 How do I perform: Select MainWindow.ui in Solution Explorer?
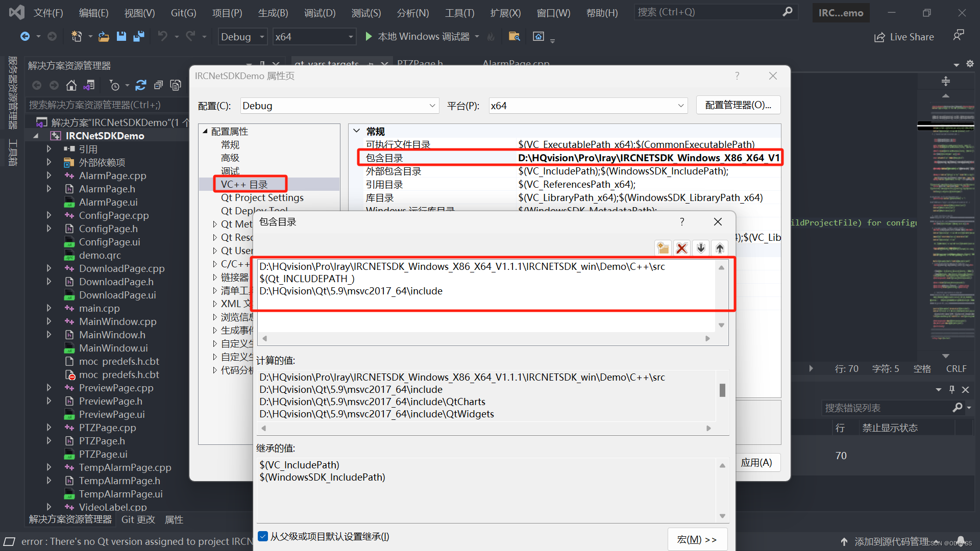tap(113, 348)
